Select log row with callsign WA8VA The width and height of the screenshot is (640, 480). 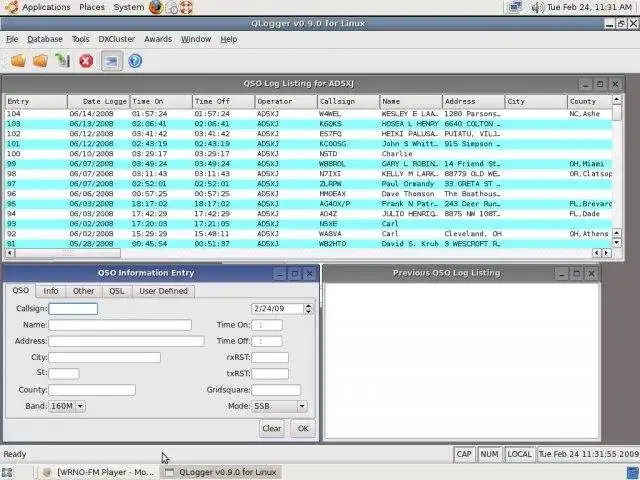(309, 234)
